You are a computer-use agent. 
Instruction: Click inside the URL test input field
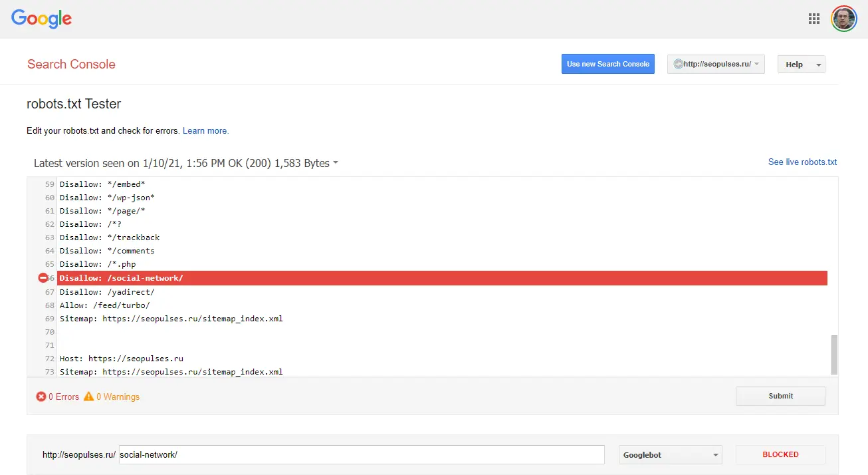tap(359, 454)
